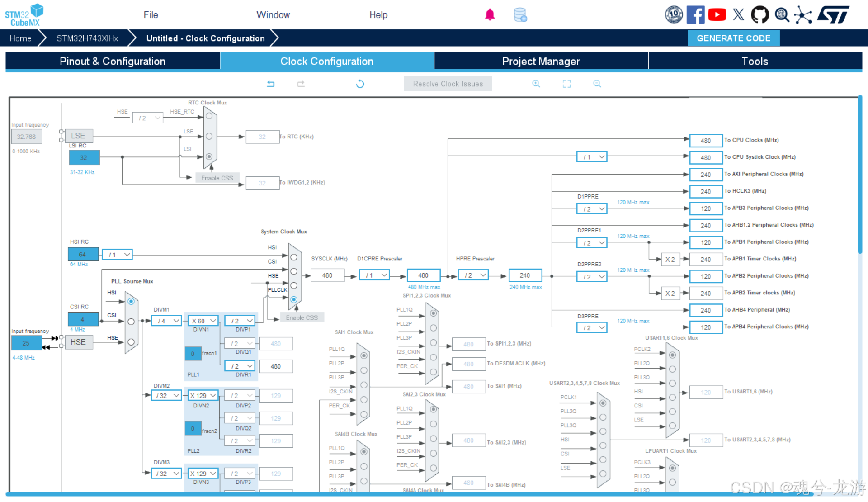This screenshot has width=868, height=502.
Task: Select HSE in PLL Source Mux
Action: coord(131,342)
